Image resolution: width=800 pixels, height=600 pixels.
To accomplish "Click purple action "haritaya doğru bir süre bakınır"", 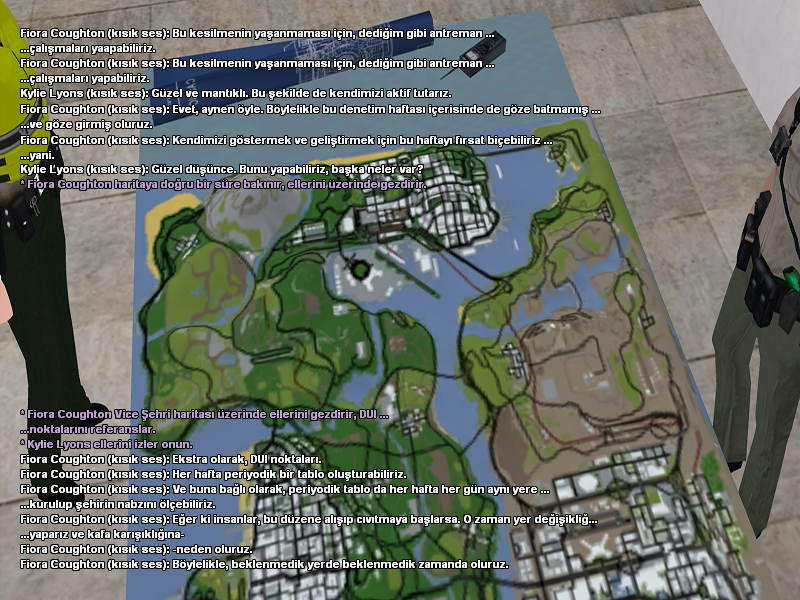I will [222, 184].
